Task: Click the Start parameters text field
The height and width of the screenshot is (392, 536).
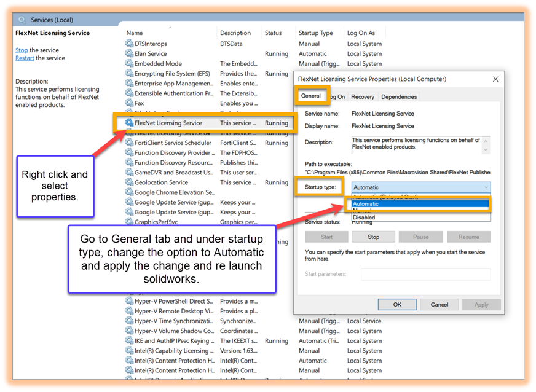Action: (x=425, y=274)
